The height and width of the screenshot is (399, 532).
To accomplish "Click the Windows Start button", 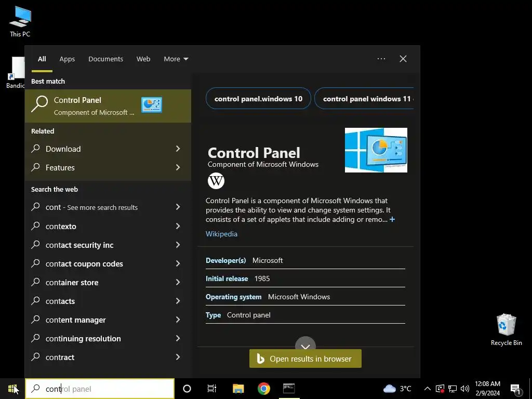I will (x=12, y=389).
